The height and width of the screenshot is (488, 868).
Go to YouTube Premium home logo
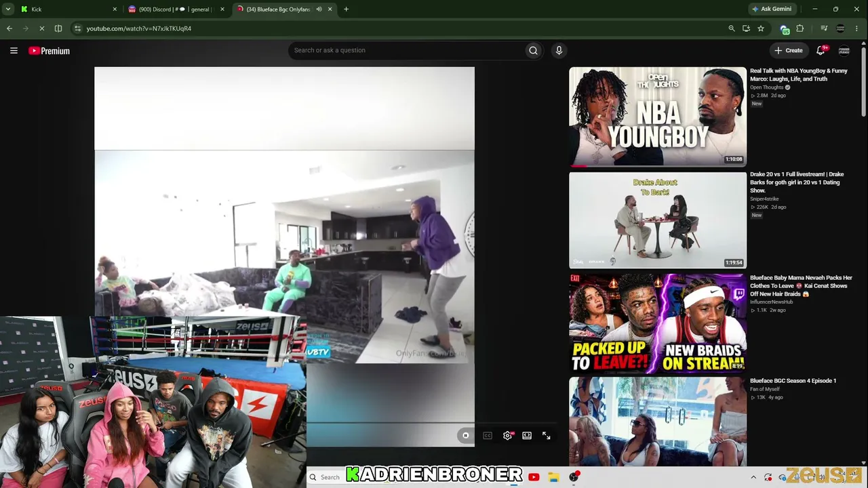pyautogui.click(x=49, y=51)
